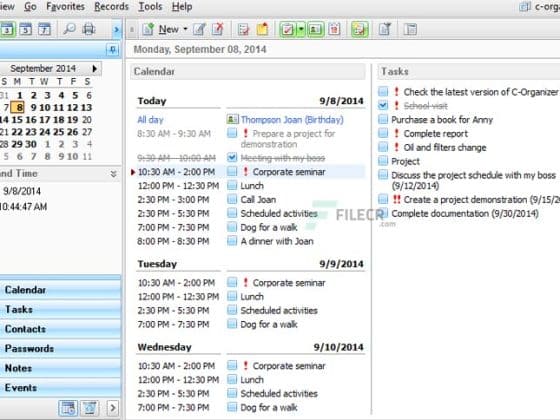Select Complete documentation (9/30/2014) task text
560x420 pixels.
(465, 214)
